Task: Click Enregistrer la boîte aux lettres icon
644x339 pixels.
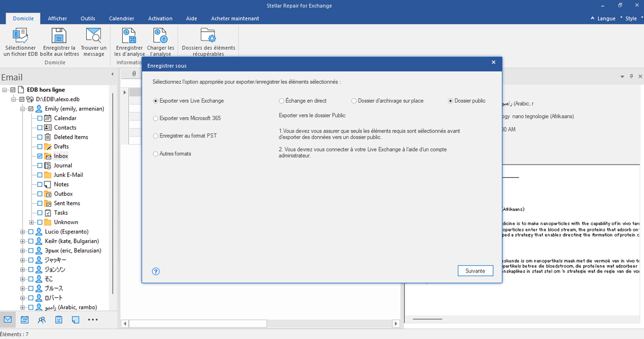Action: pos(58,36)
